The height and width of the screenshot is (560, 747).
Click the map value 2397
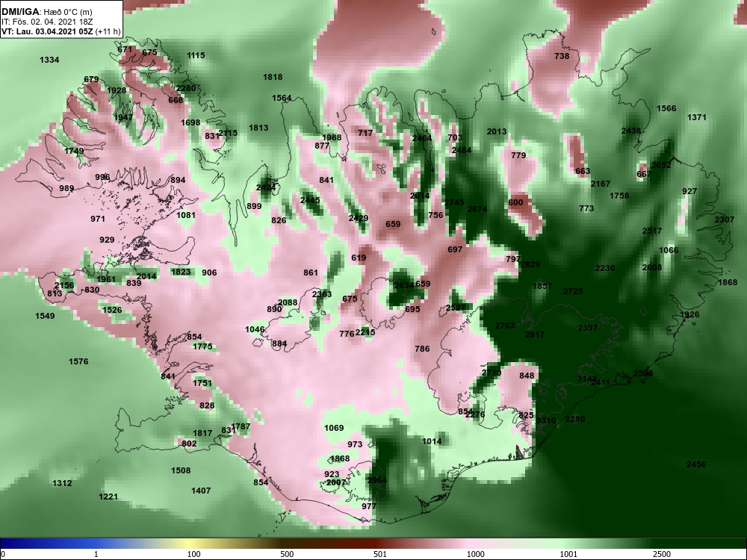[x=588, y=328]
